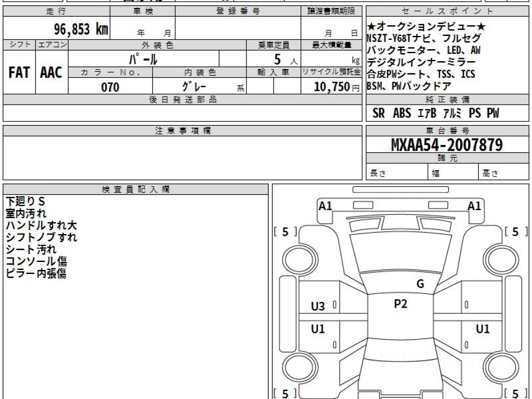Screen dimensions: 532x399
Task: Click the 注意事項欄 header bar
Action: tap(182, 131)
